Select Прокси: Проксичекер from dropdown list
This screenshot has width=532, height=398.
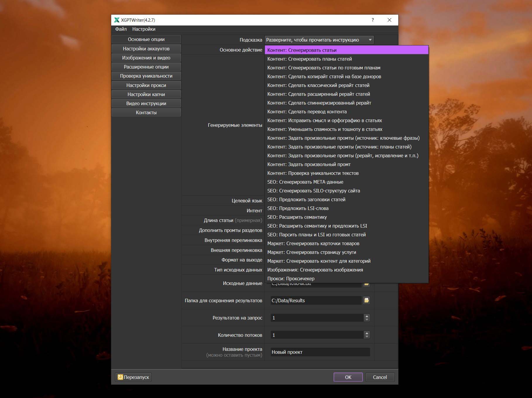tap(291, 279)
